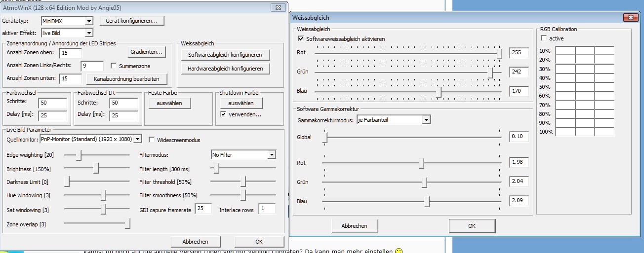644x253 pixels.
Task: Click Kanalzuordnung bearbeiten button
Action: coord(127,79)
